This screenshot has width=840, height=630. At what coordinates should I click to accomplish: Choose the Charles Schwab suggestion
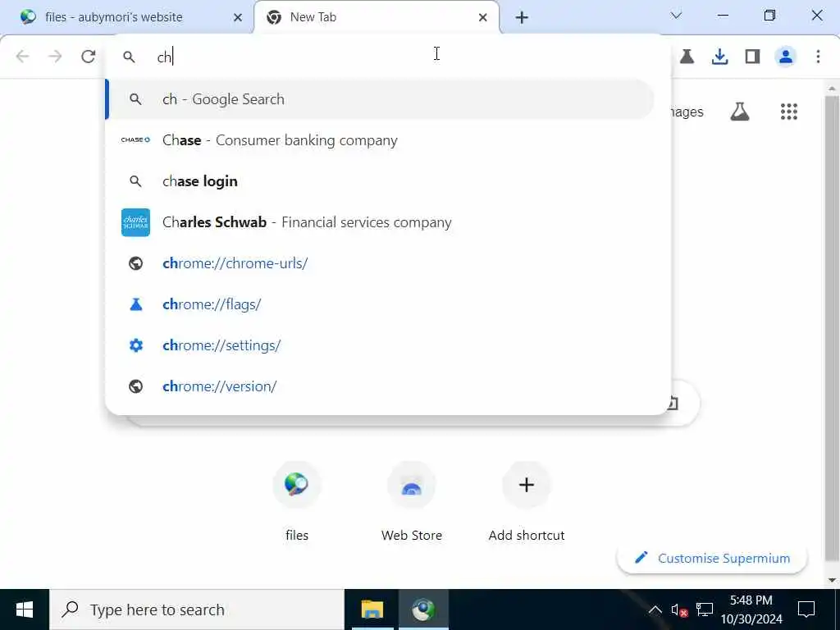tap(381, 222)
